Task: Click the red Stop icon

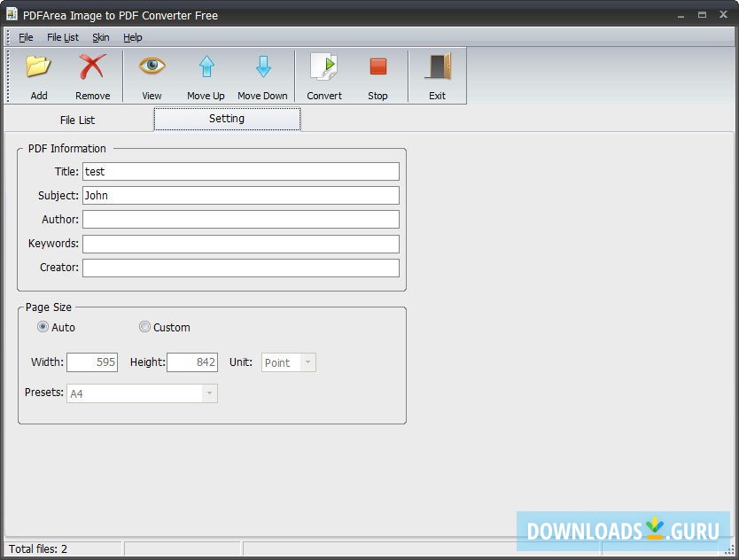Action: coord(378,66)
